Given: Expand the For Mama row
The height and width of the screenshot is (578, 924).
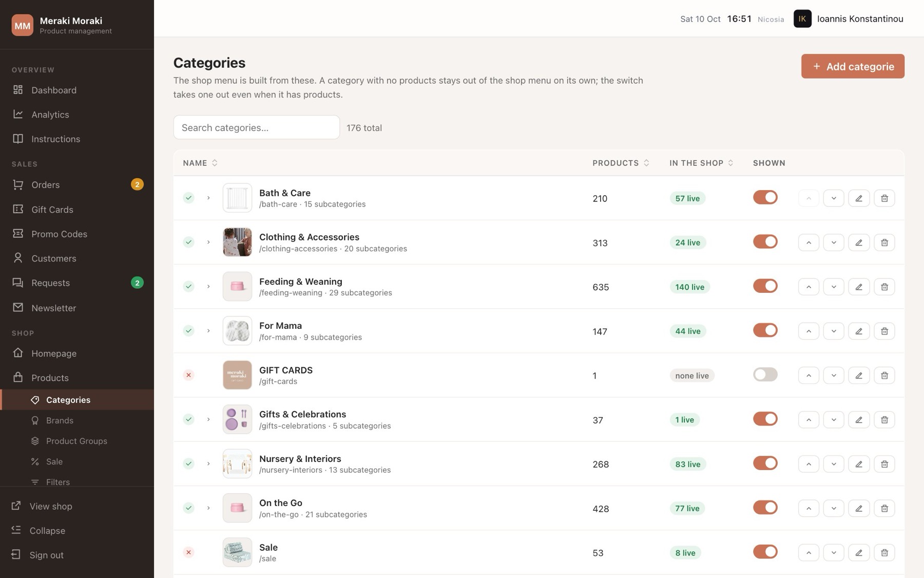Looking at the screenshot, I should (x=208, y=331).
